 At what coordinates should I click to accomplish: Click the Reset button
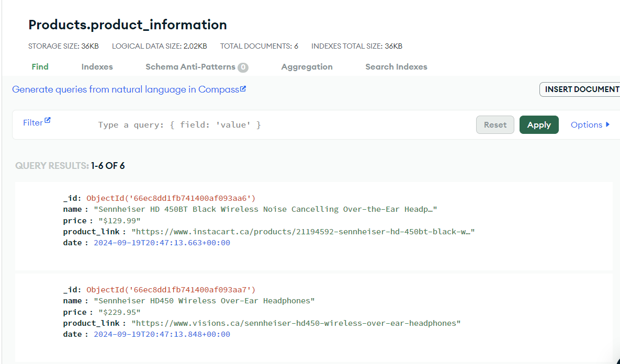495,124
